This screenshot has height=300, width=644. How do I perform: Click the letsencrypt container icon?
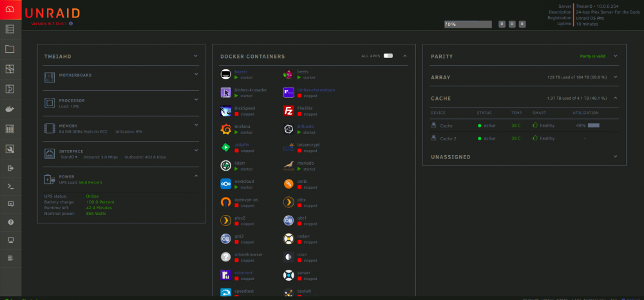[x=289, y=147]
